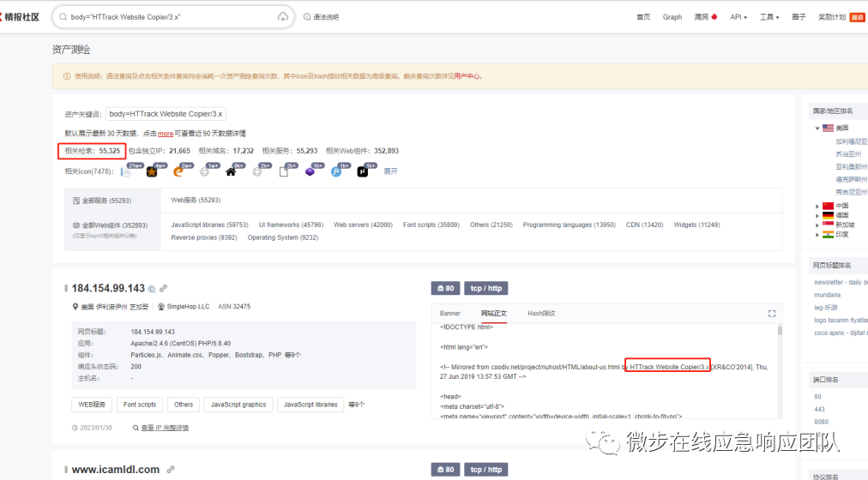The width and height of the screenshot is (868, 480).
Task: Expand the 中国 country tree node
Action: [x=817, y=207]
